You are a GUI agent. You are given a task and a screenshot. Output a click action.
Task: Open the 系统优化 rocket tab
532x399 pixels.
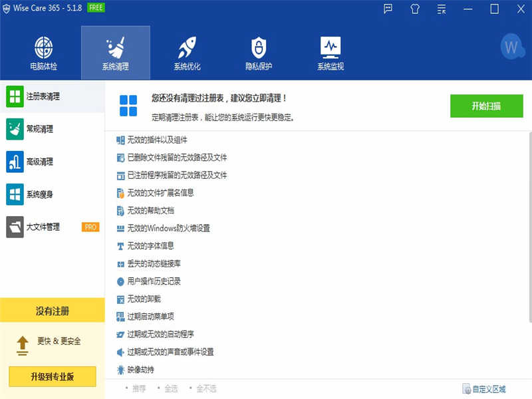coord(187,53)
